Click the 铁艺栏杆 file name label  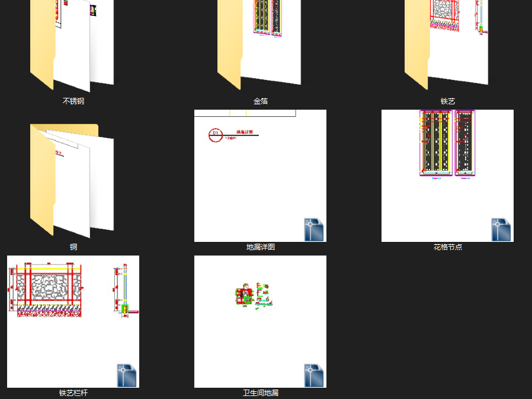tap(73, 393)
